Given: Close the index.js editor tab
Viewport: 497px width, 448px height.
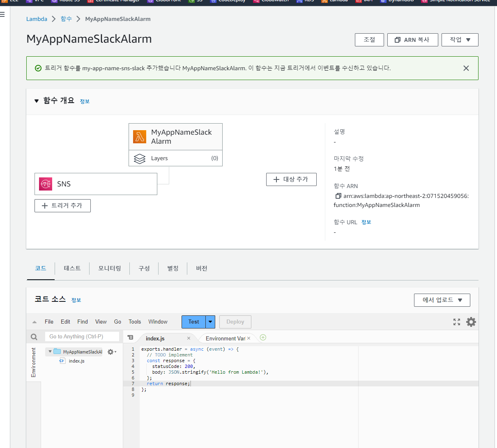Looking at the screenshot, I should pyautogui.click(x=189, y=338).
